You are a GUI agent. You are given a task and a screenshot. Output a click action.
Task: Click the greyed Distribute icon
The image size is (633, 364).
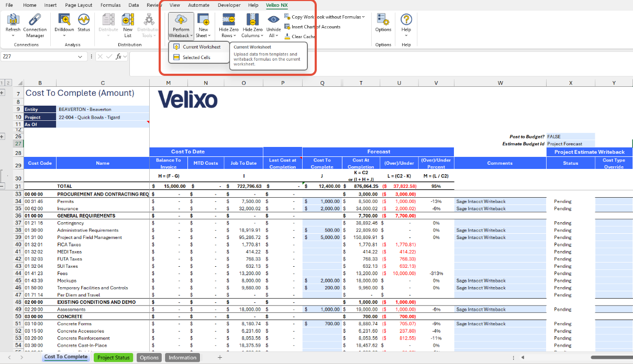click(108, 20)
